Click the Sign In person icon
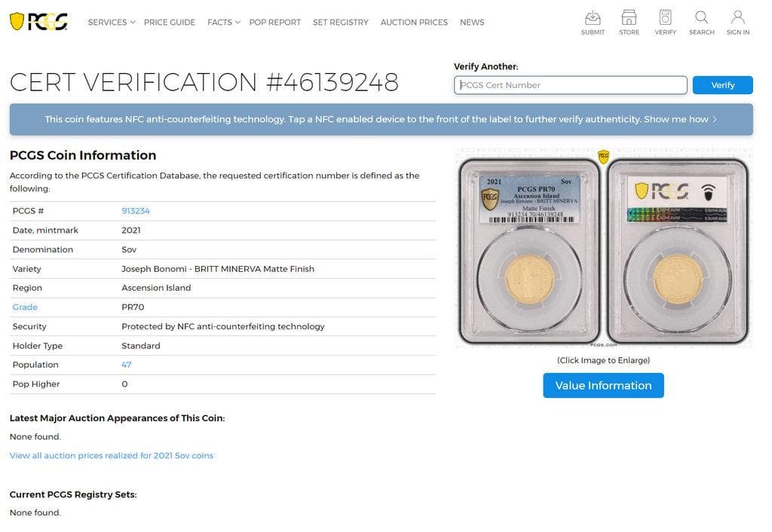 point(737,20)
